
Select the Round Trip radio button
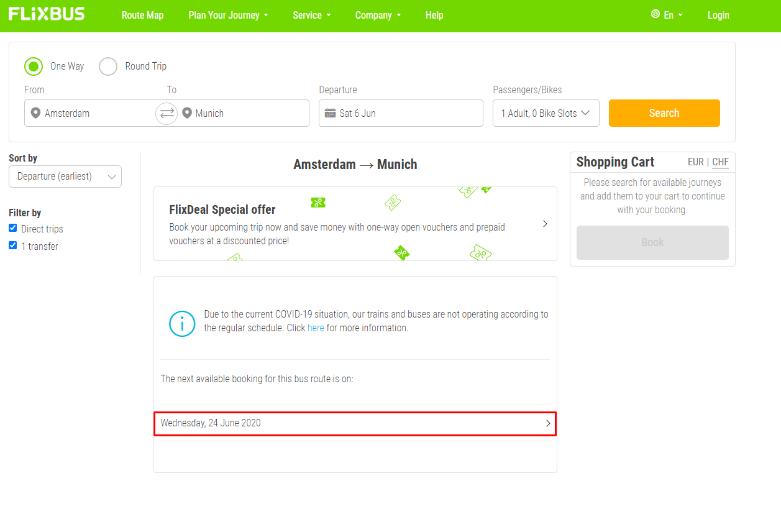click(108, 66)
